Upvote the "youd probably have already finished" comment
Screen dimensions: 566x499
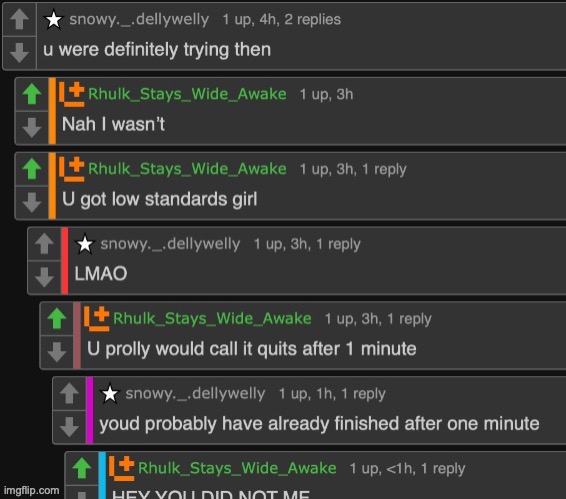(x=70, y=393)
